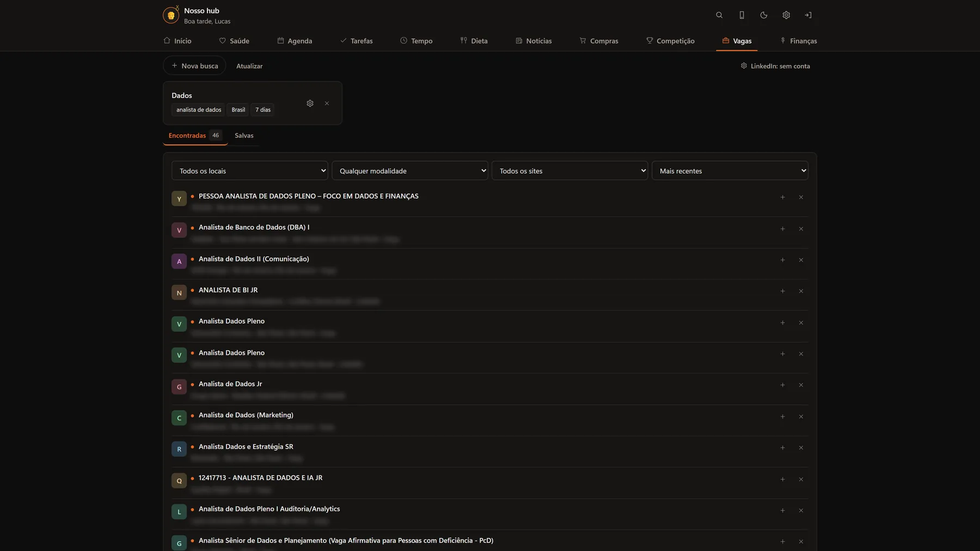Open the Saúde tab
The height and width of the screenshot is (551, 980).
coord(234,41)
